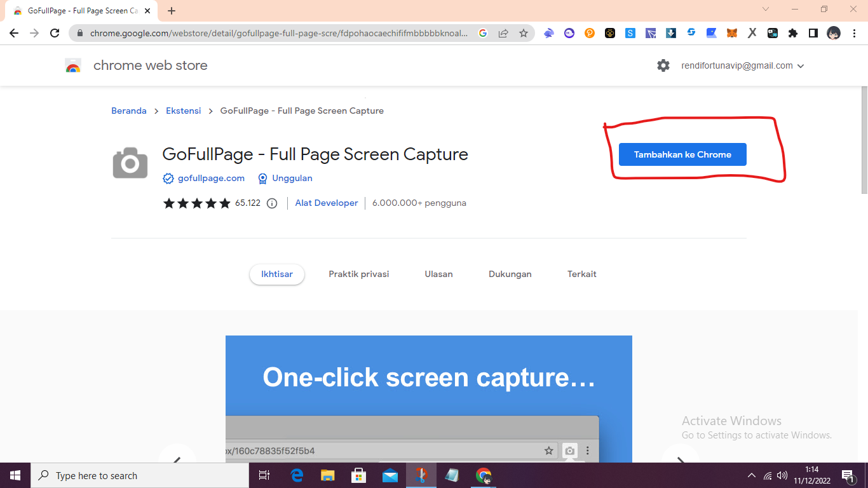This screenshot has width=868, height=488.
Task: Launch Microsoft Edge from the taskbar
Action: [x=297, y=475]
